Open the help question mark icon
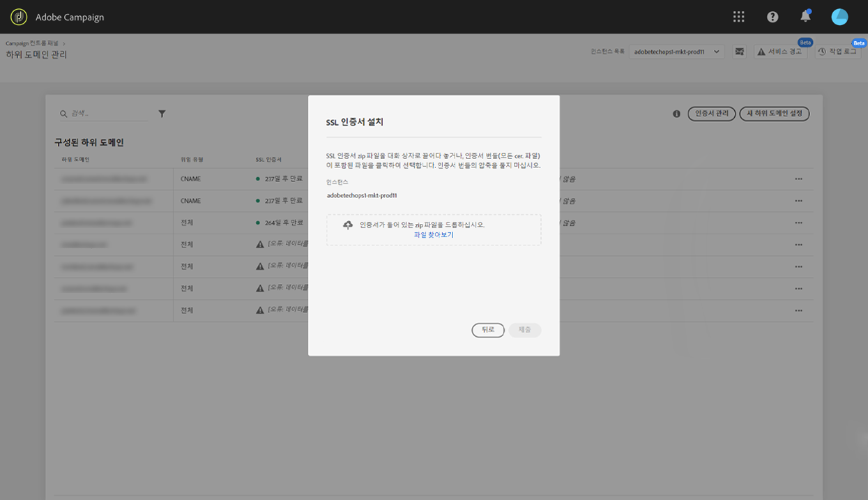The image size is (868, 500). coord(772,17)
